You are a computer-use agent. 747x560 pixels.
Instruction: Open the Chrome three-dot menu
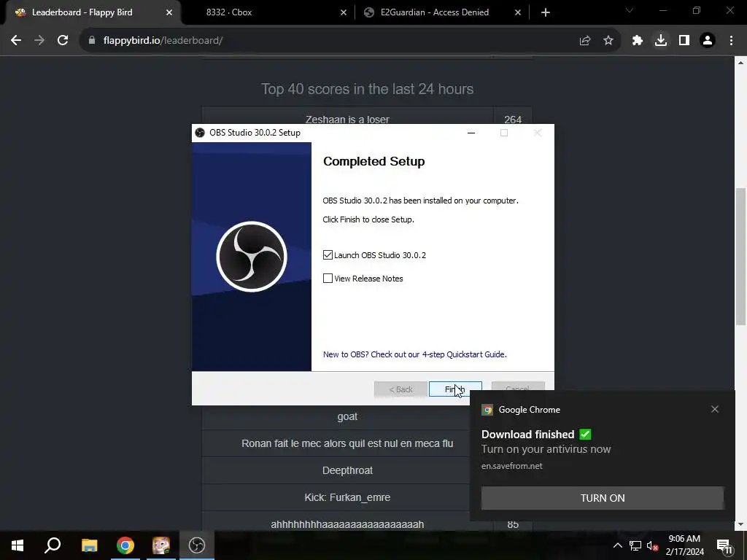click(731, 41)
